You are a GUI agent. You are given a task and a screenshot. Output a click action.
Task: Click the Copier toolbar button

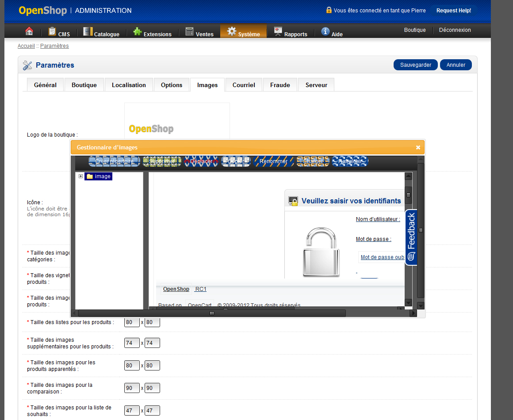click(236, 161)
